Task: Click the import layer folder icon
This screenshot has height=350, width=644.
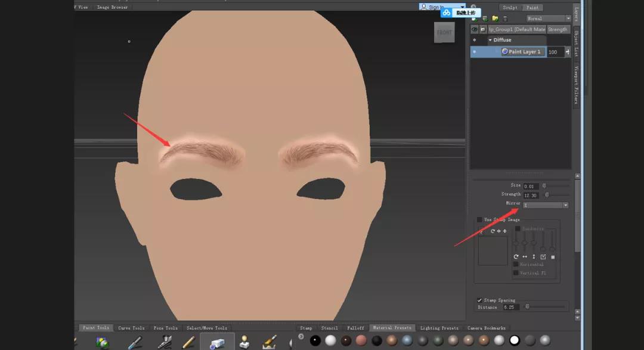Action: click(x=495, y=18)
